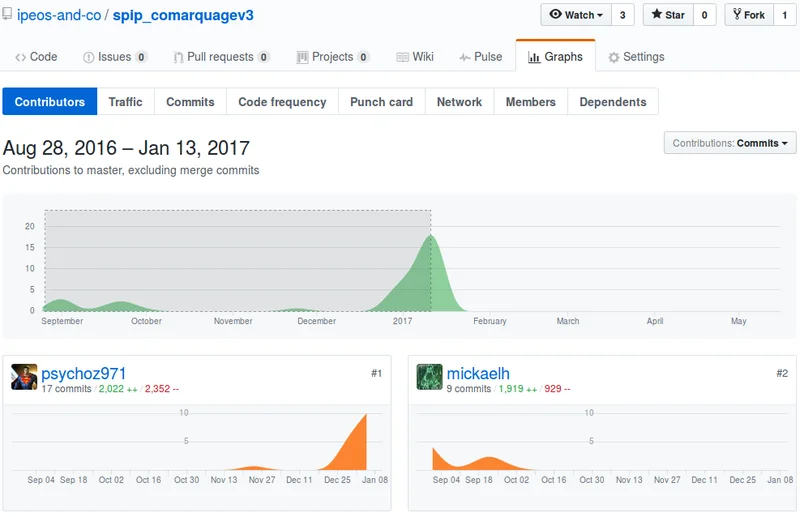Screen dimensions: 800x517
Task: Click mickaelh's avatar image
Action: [x=430, y=377]
